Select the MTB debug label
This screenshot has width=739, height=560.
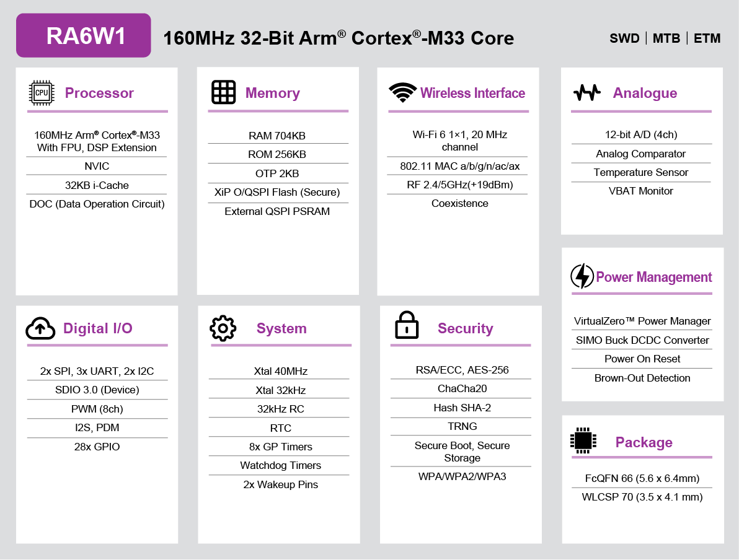click(x=666, y=38)
